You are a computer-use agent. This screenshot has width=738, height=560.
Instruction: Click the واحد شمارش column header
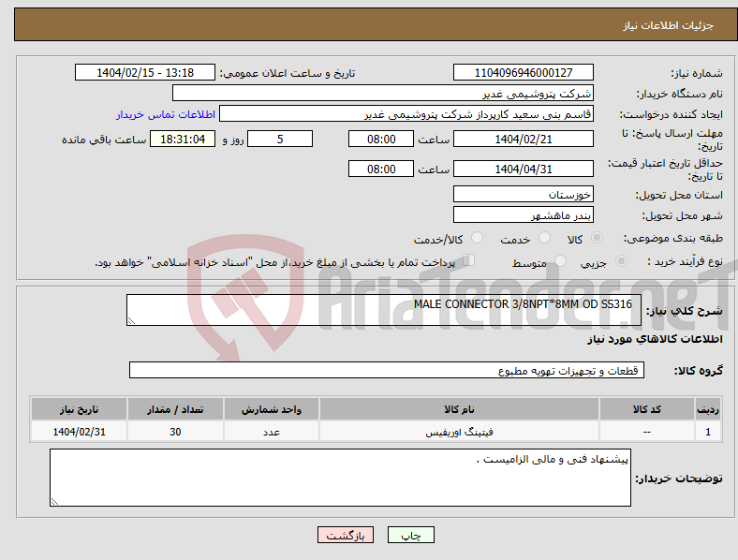(272, 409)
